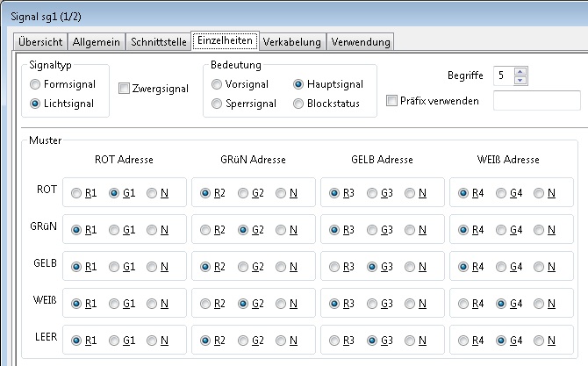Open the Allgemein tab
Screen dimensions: 588x366
coord(97,41)
